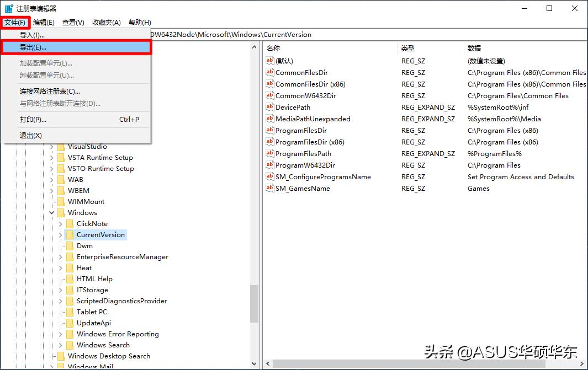Click the Registry Editor app icon in title bar
Image resolution: width=588 pixels, height=370 pixels.
pos(9,8)
